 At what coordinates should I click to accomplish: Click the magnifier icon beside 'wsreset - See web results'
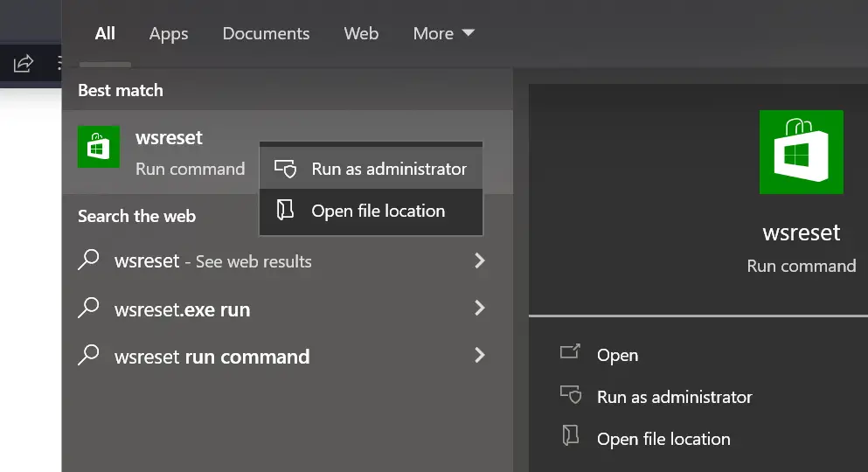(88, 260)
